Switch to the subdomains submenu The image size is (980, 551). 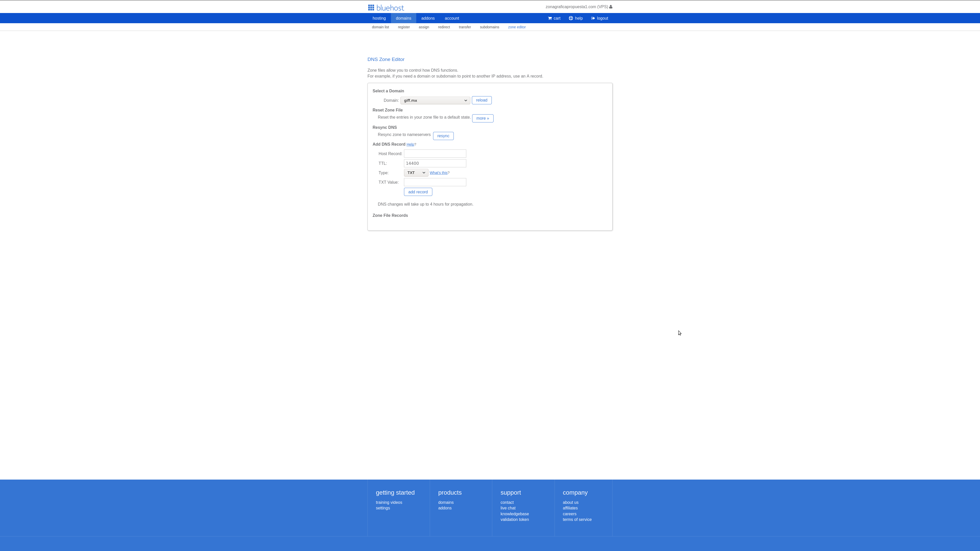[489, 27]
